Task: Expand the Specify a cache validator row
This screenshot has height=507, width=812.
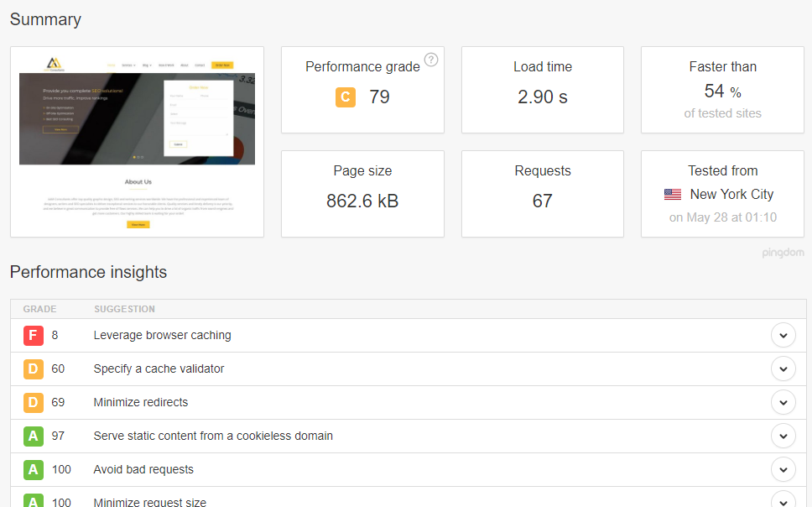Action: (x=783, y=368)
